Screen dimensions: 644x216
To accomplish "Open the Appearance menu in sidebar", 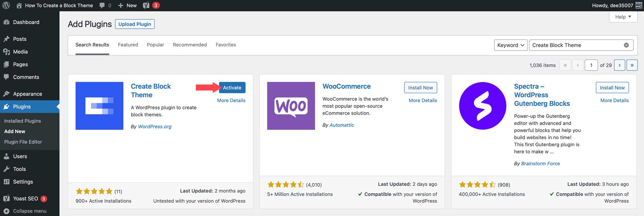I will point(27,94).
